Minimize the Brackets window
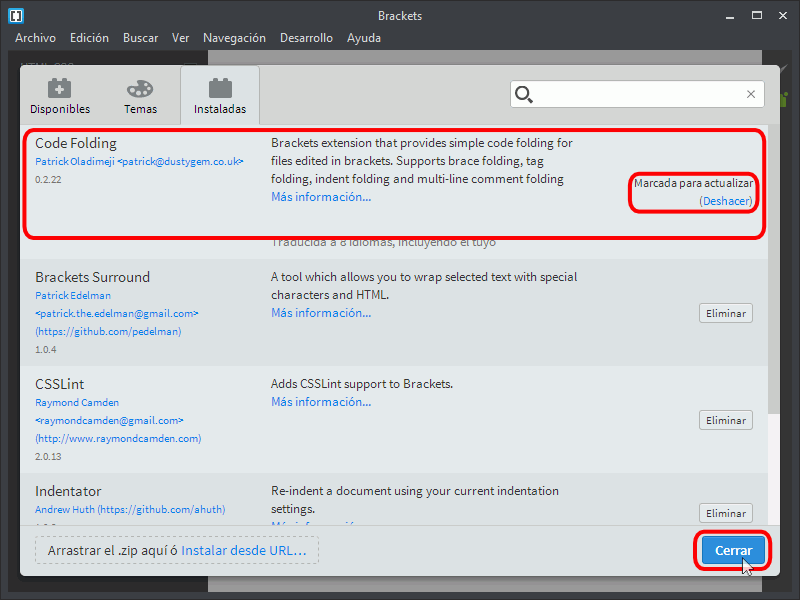 point(730,16)
